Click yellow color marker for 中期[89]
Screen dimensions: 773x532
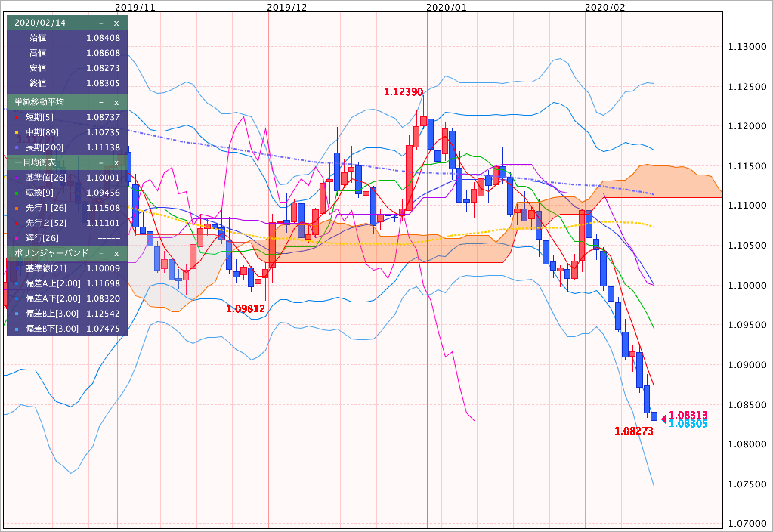tap(17, 133)
